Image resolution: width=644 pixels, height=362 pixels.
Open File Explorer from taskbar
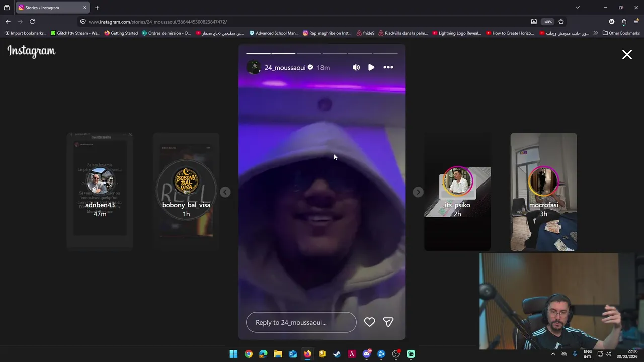[278, 354]
